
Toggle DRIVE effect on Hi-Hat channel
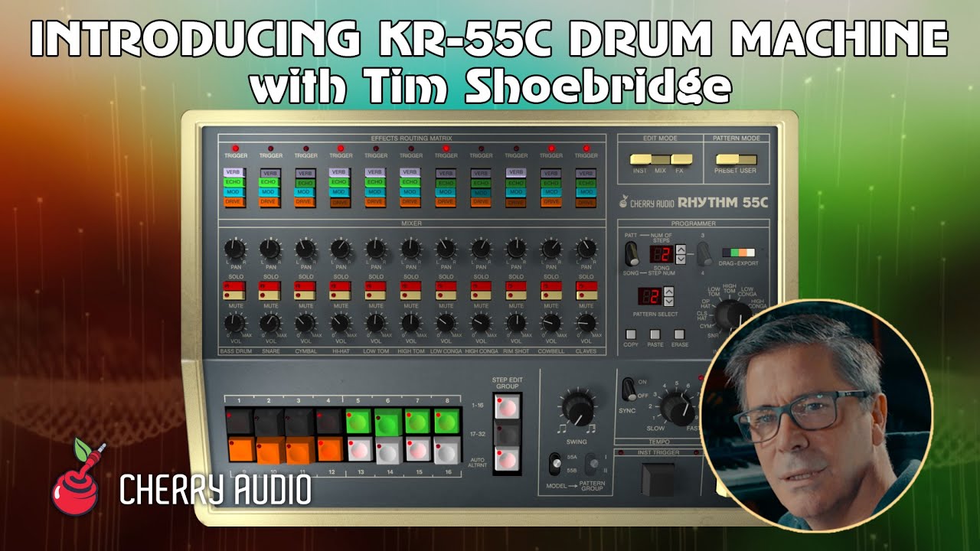[340, 203]
